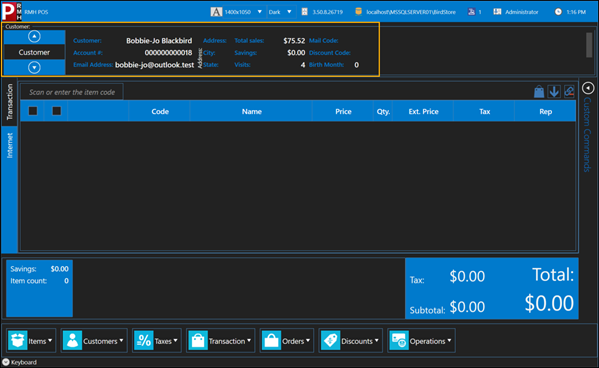The height and width of the screenshot is (368, 599).
Task: Click the Visits count 4
Action: (303, 65)
